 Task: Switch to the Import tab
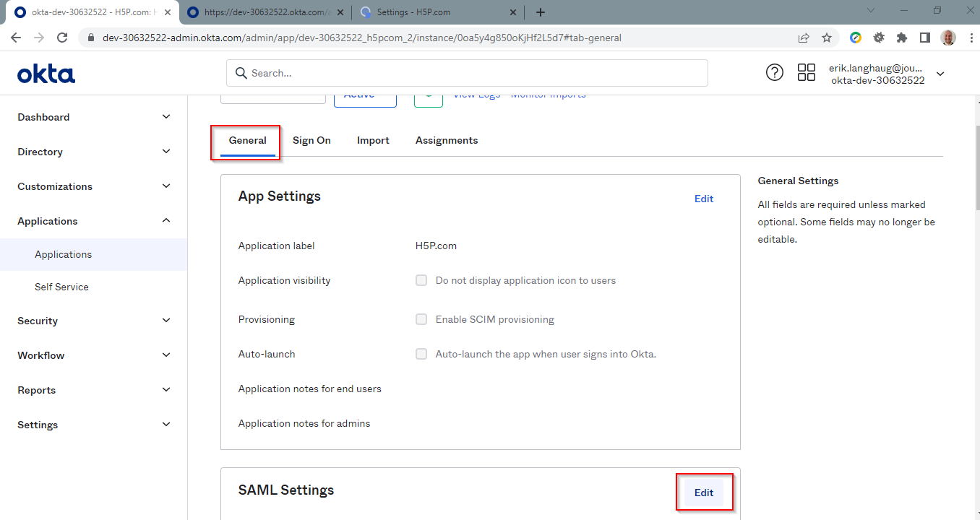[x=373, y=140]
